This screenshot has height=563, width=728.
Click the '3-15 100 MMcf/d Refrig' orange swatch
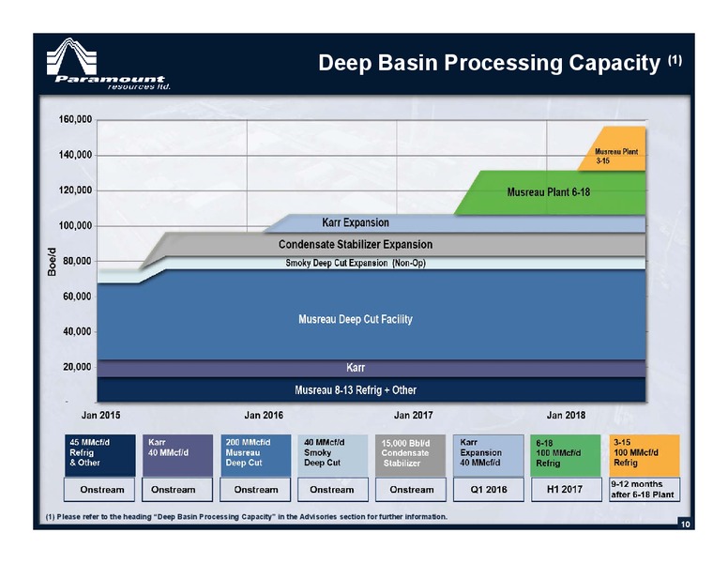point(644,455)
